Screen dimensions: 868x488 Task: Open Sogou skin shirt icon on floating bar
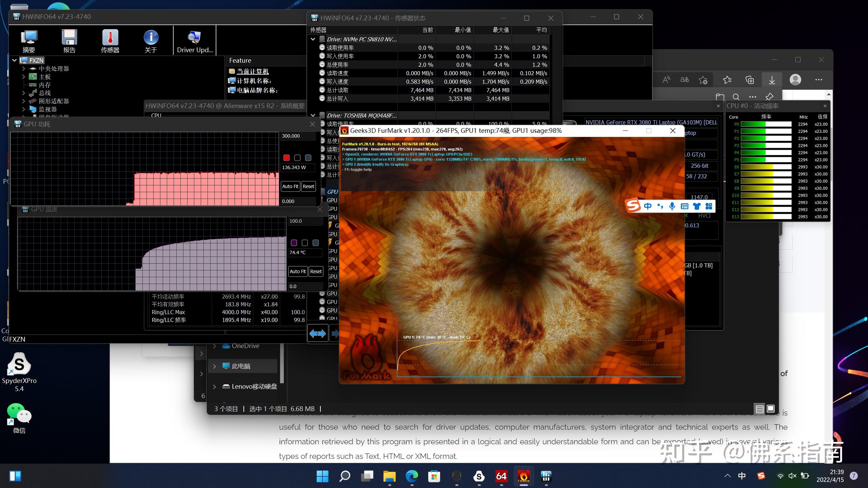tap(696, 206)
